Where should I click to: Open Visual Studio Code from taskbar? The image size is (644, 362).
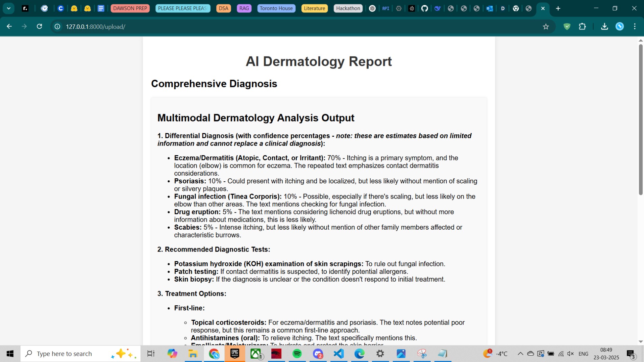339,354
